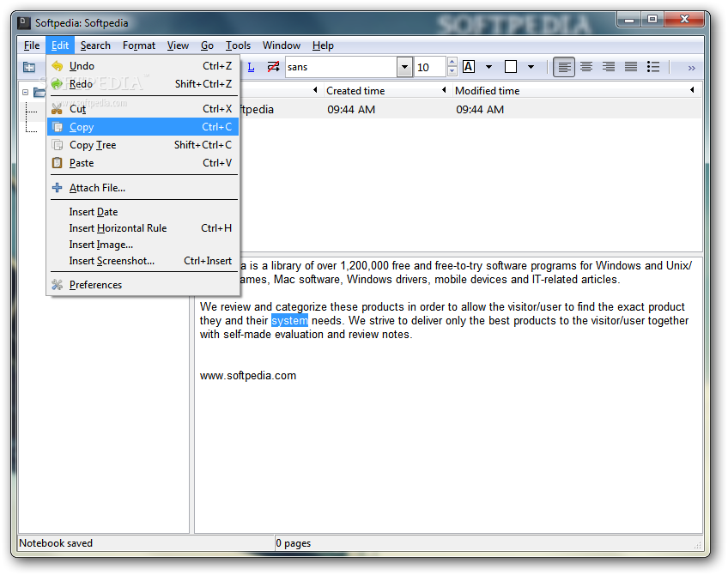Minimize the Softpedia window
This screenshot has width=728, height=575.
pos(629,20)
